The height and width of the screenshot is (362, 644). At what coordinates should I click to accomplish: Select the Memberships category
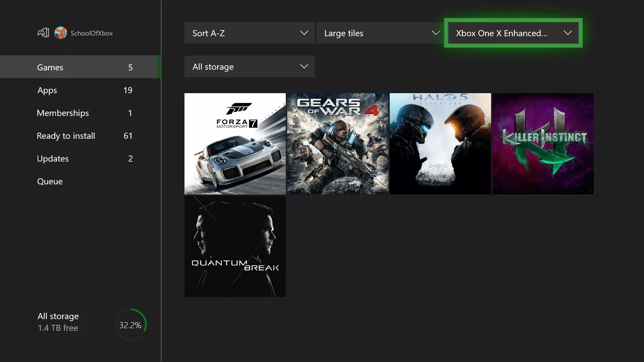click(63, 113)
